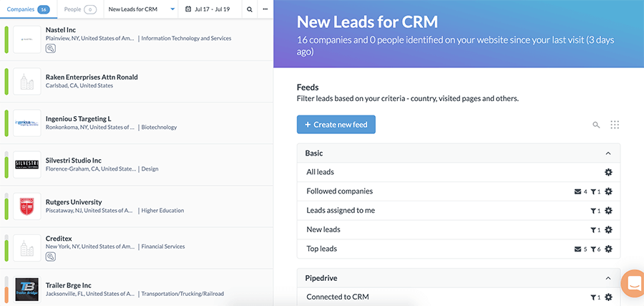Screen dimensions: 644x306
Task: Click filter icon on Followed companies row
Action: (x=593, y=191)
